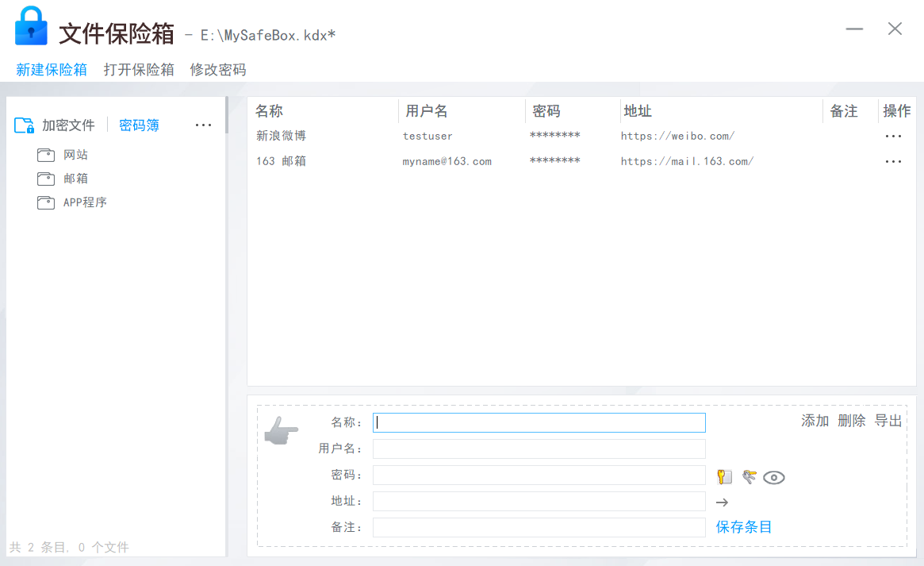Click the arrow icon beside 地址 field

coord(722,502)
